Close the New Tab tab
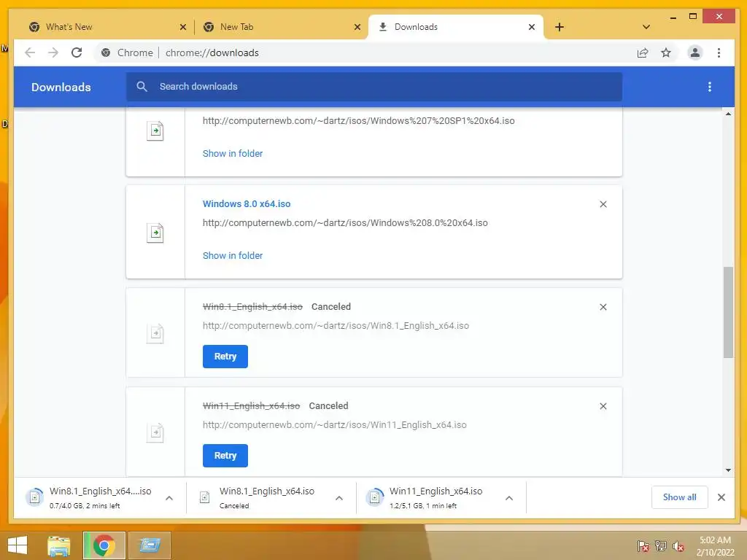 click(357, 27)
